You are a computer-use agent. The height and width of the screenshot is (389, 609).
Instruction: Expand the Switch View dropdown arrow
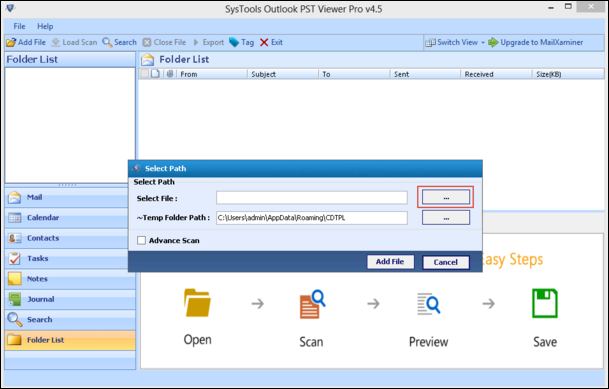click(483, 42)
